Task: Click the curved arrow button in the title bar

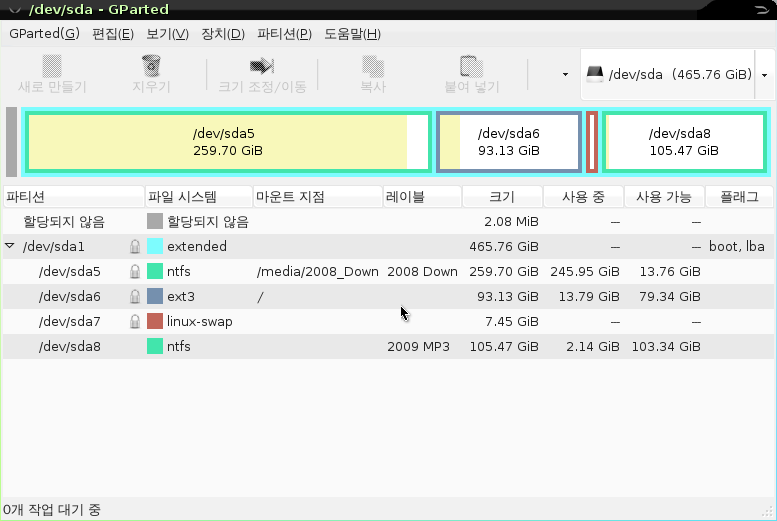Action: point(762,9)
